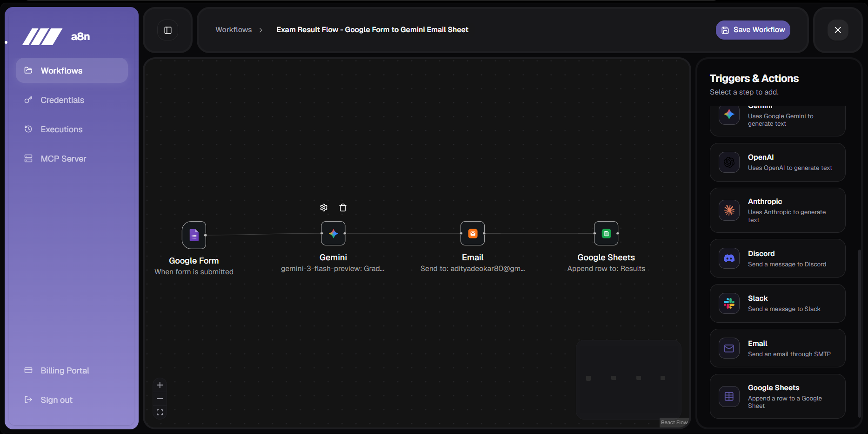Screen dimensions: 868x434
Task: Fit view with the canvas fullscreen icon
Action: (x=160, y=412)
